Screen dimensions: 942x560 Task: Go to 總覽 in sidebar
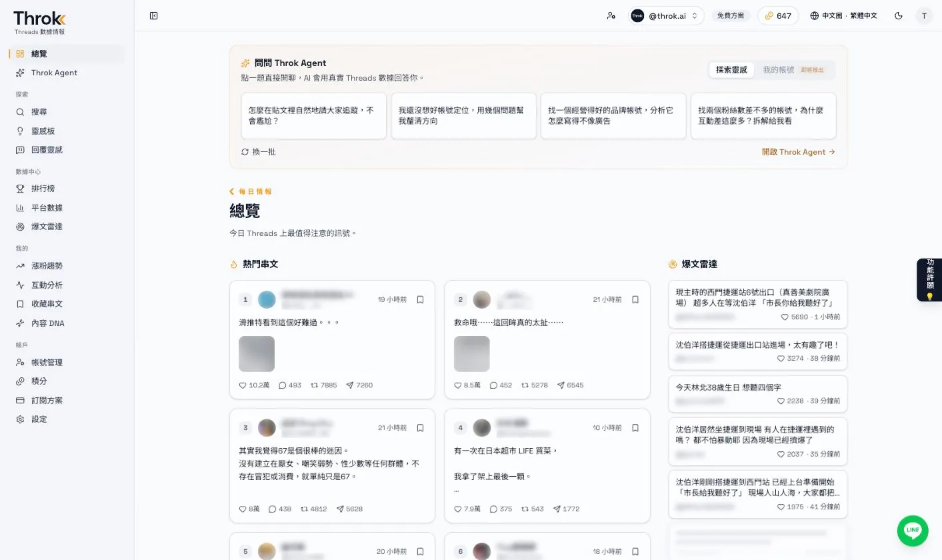pyautogui.click(x=67, y=53)
